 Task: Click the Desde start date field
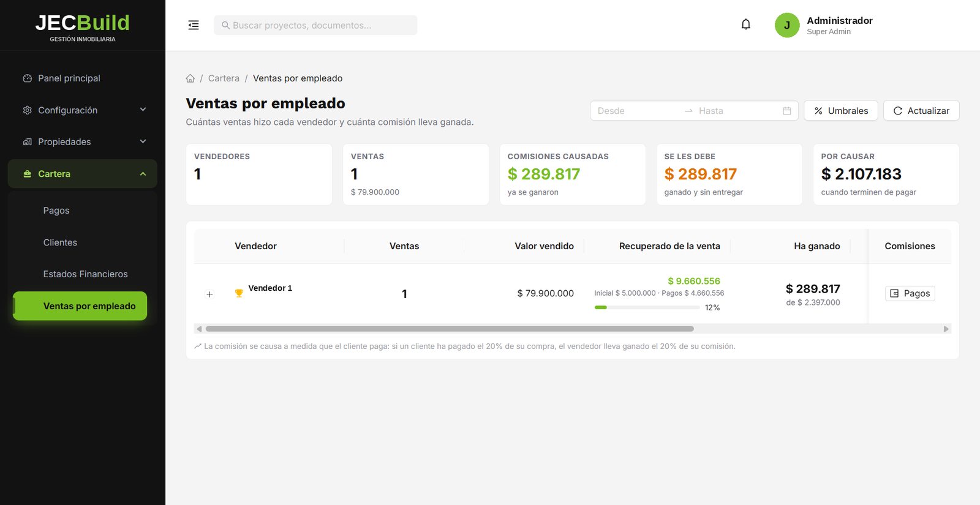637,111
